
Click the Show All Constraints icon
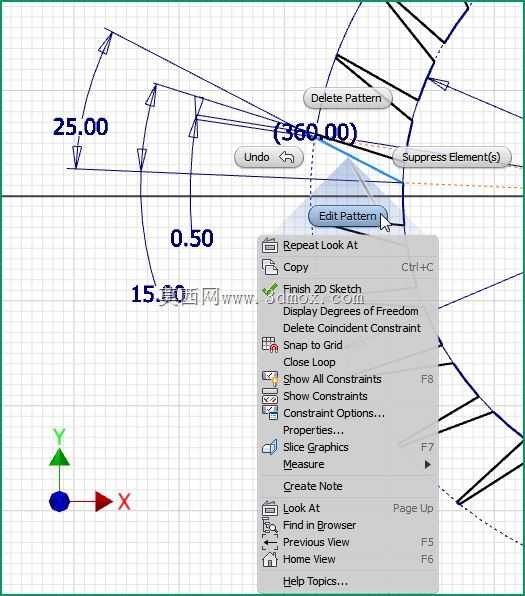point(270,379)
